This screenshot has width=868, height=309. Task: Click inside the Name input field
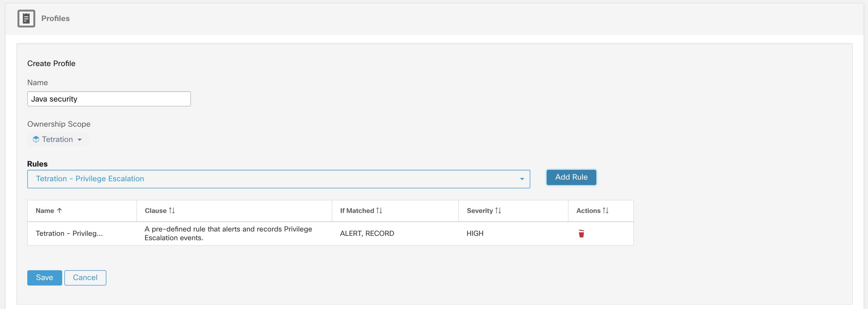[x=109, y=99]
